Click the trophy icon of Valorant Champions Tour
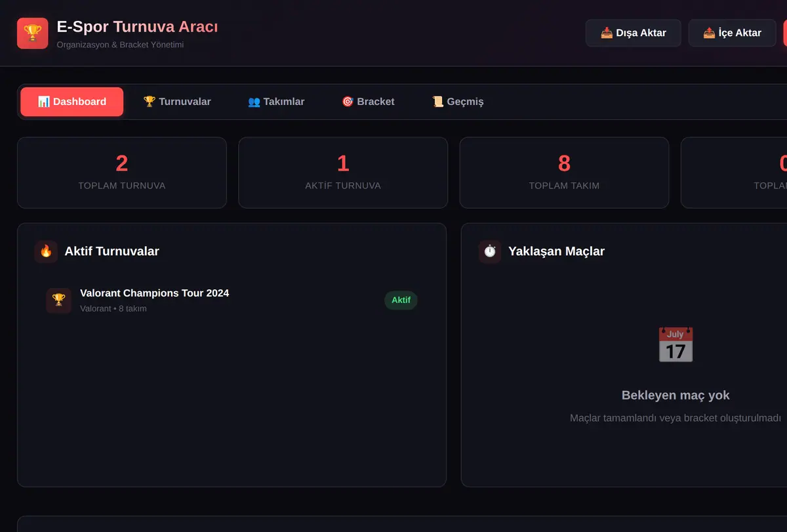 click(x=59, y=300)
